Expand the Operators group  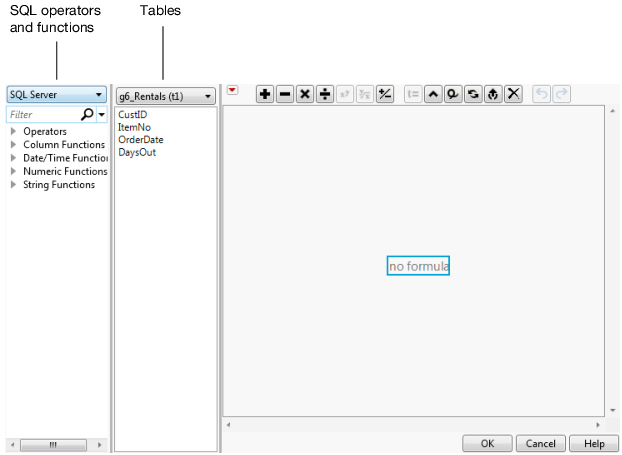(13, 131)
